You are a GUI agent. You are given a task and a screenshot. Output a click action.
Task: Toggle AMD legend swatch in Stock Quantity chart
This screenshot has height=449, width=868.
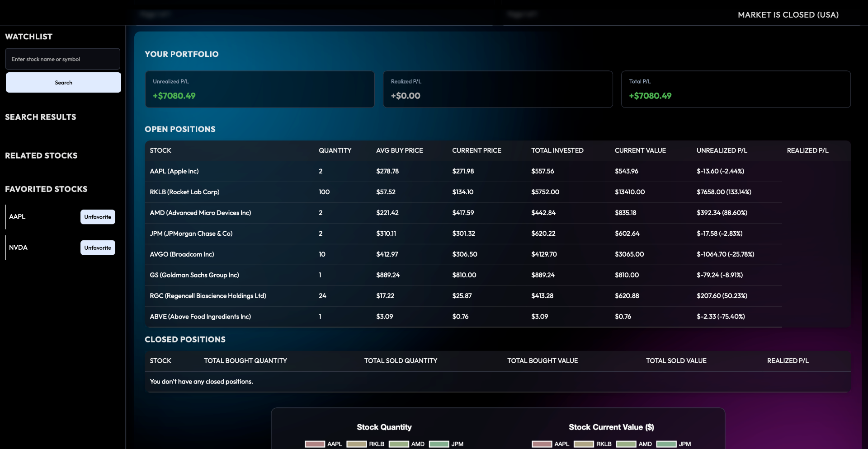tap(399, 444)
